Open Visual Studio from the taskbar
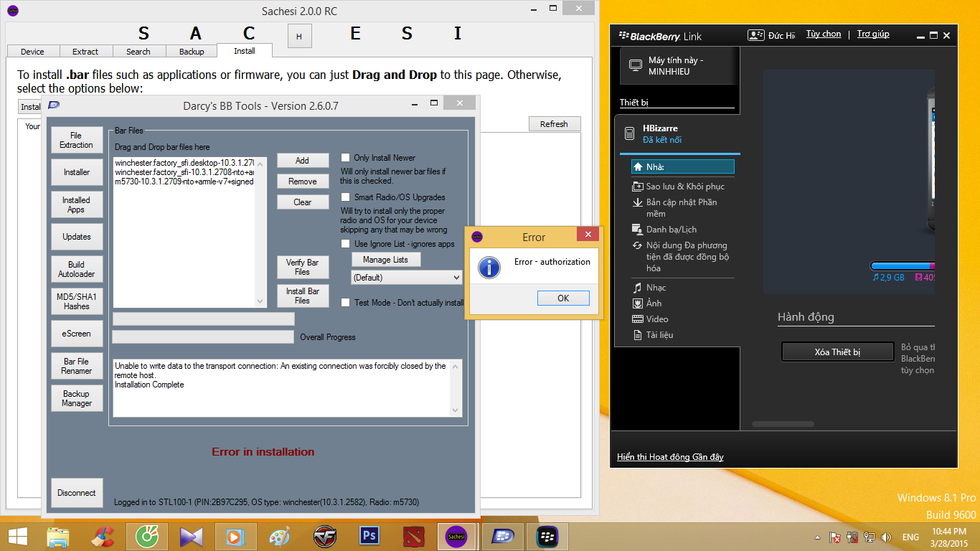 [x=192, y=536]
